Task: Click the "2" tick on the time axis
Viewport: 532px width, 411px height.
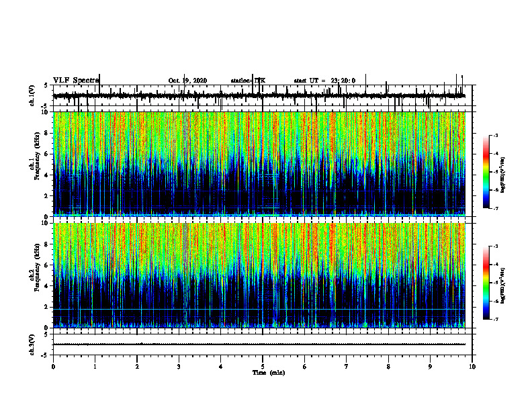Action: [137, 367]
